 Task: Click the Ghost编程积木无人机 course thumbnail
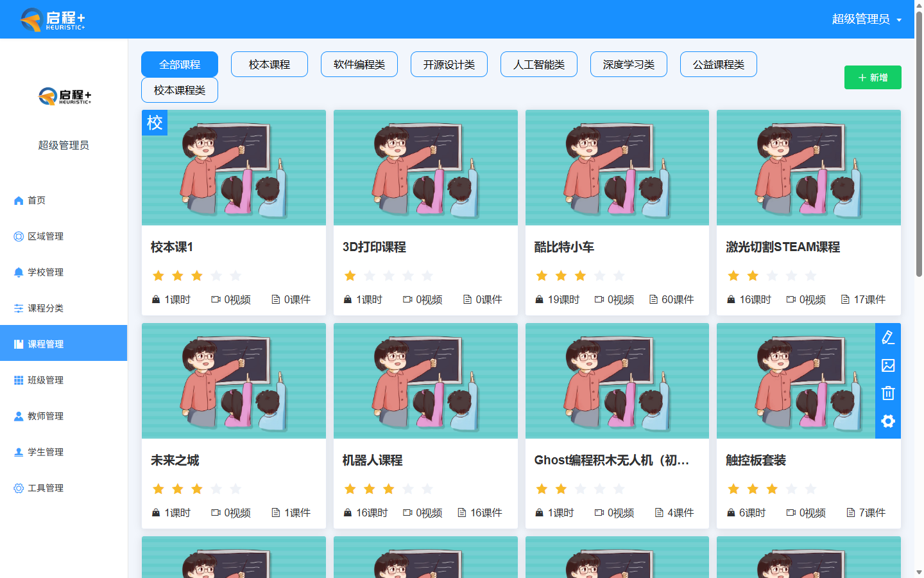[x=617, y=381]
